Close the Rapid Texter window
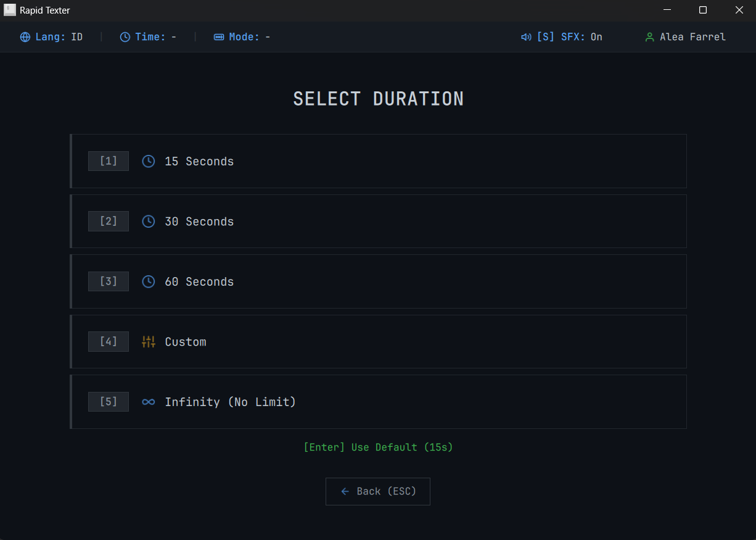Viewport: 756px width, 540px height. point(739,10)
